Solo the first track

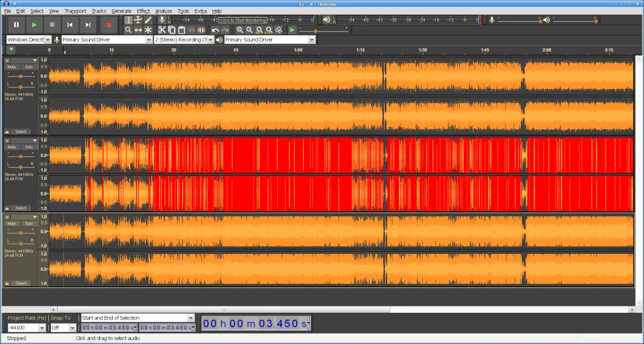pyautogui.click(x=29, y=67)
